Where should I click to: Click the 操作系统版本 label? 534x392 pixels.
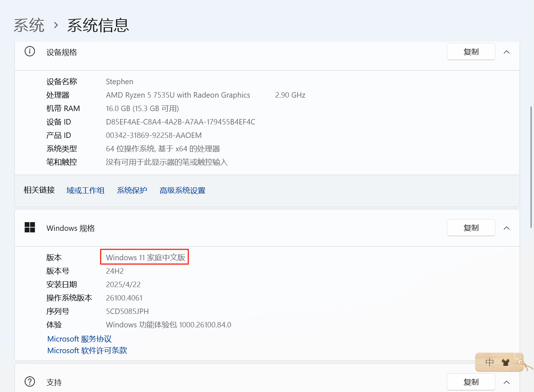69,298
